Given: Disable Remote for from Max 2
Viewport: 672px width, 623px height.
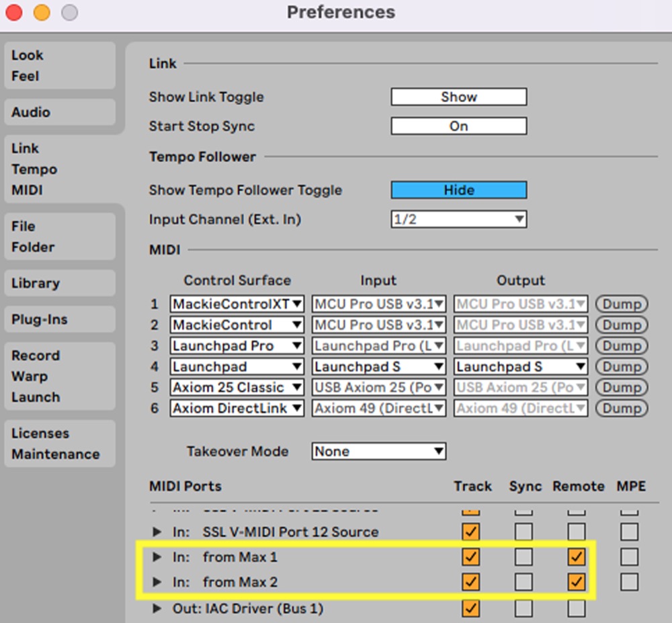Looking at the screenshot, I should (x=576, y=582).
